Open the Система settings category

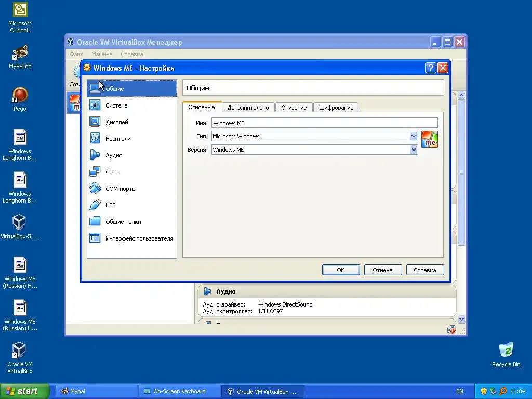pos(131,105)
